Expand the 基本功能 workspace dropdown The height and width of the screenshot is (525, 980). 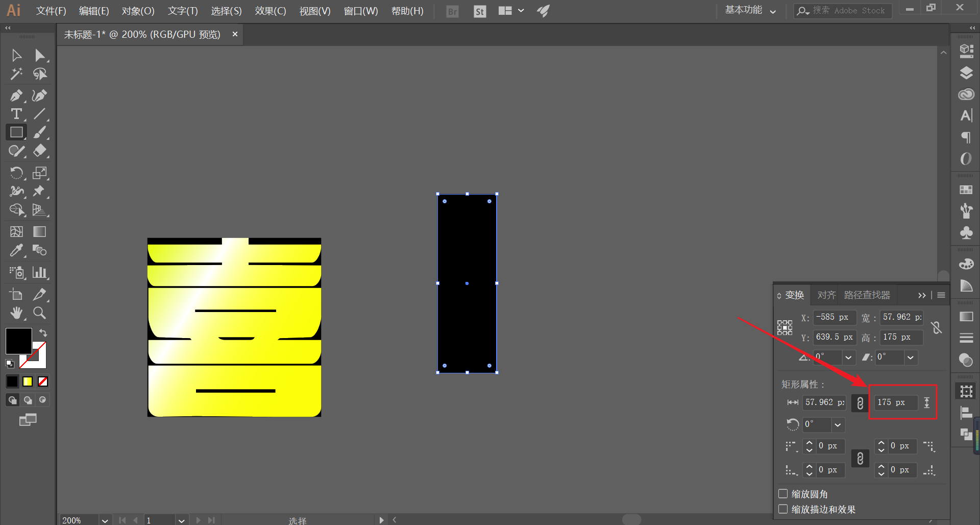point(750,10)
